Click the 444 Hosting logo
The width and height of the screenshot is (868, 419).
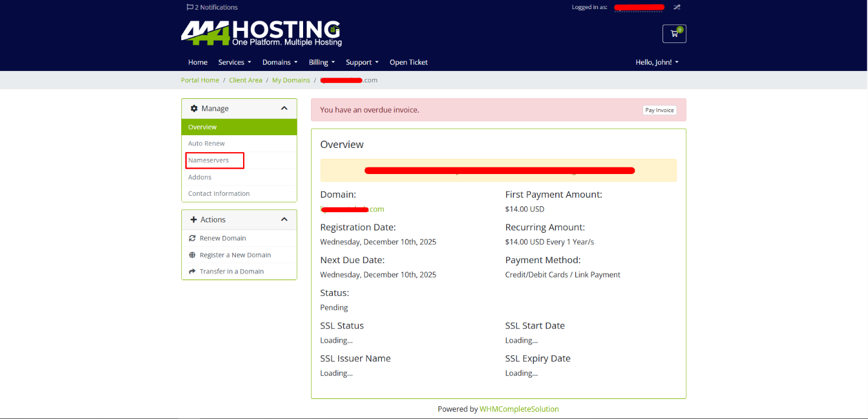coord(261,33)
